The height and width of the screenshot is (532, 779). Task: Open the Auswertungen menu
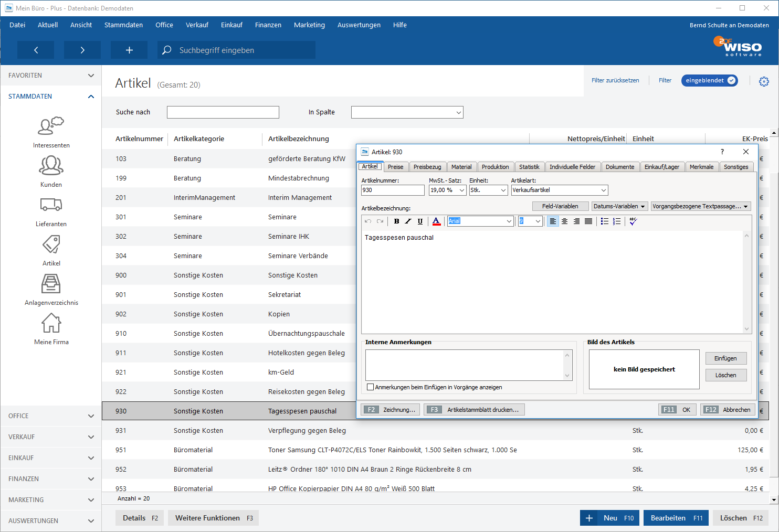click(x=359, y=25)
